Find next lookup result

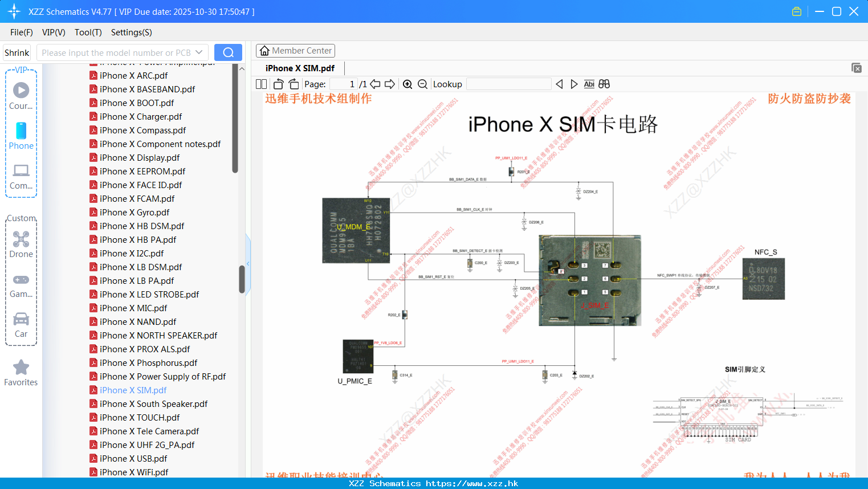[574, 84]
